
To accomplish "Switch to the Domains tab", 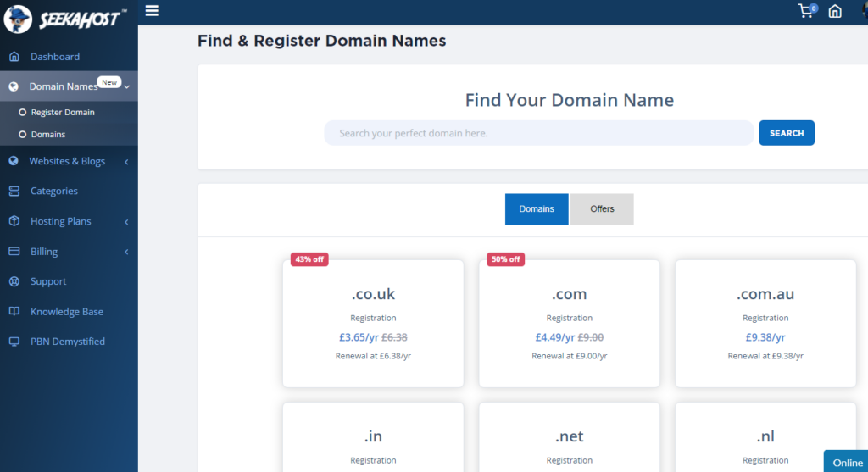I will [537, 209].
